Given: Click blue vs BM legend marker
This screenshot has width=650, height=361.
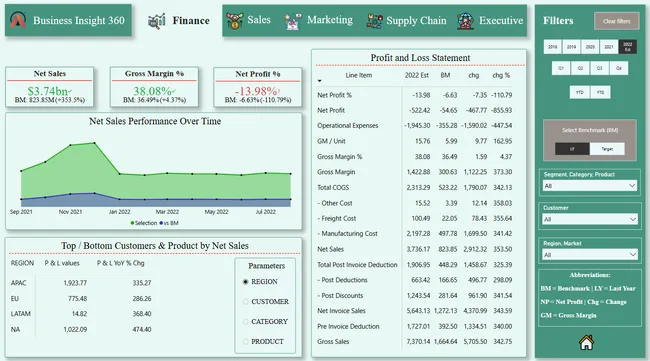Looking at the screenshot, I should pos(161,223).
